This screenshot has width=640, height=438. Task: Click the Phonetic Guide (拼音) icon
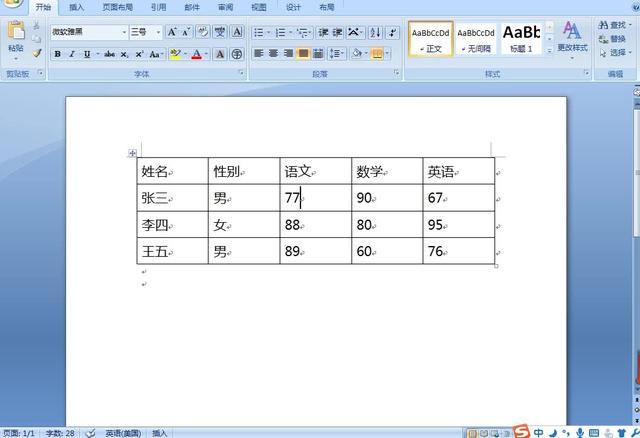220,32
